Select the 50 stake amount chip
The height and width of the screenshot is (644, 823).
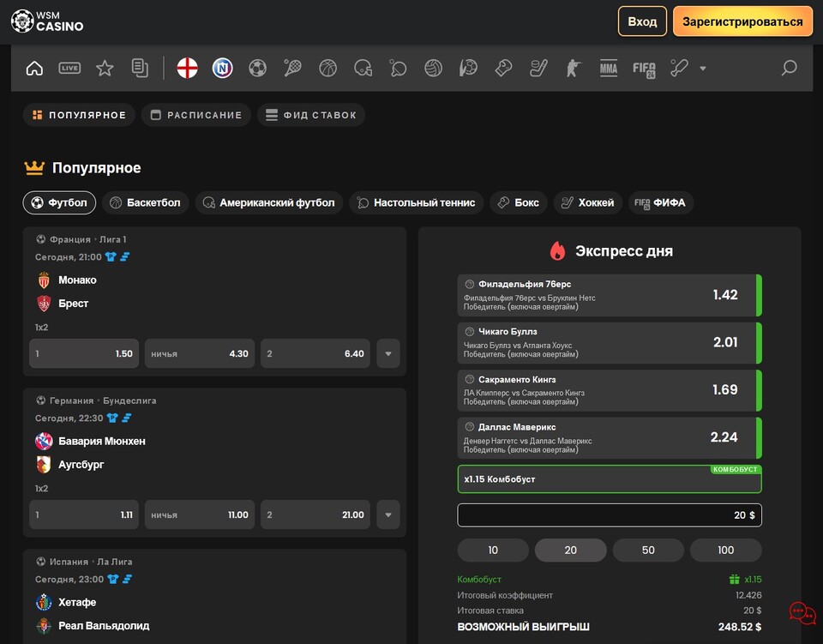pos(648,550)
